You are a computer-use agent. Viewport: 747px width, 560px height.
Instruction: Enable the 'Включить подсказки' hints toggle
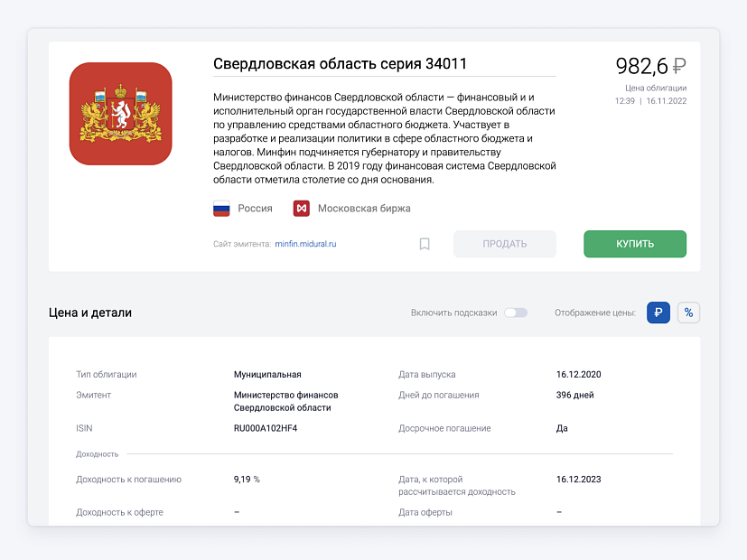[516, 313]
